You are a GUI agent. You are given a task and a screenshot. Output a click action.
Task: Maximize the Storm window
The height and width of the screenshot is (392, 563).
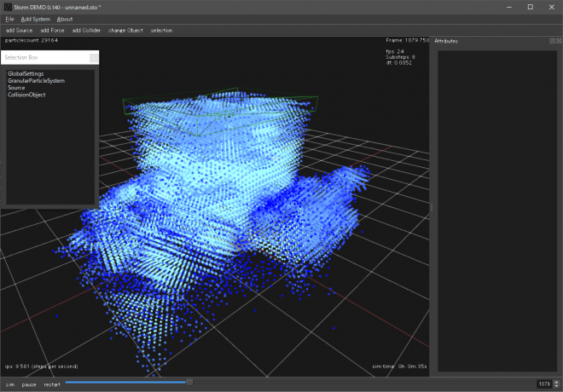[x=531, y=7]
